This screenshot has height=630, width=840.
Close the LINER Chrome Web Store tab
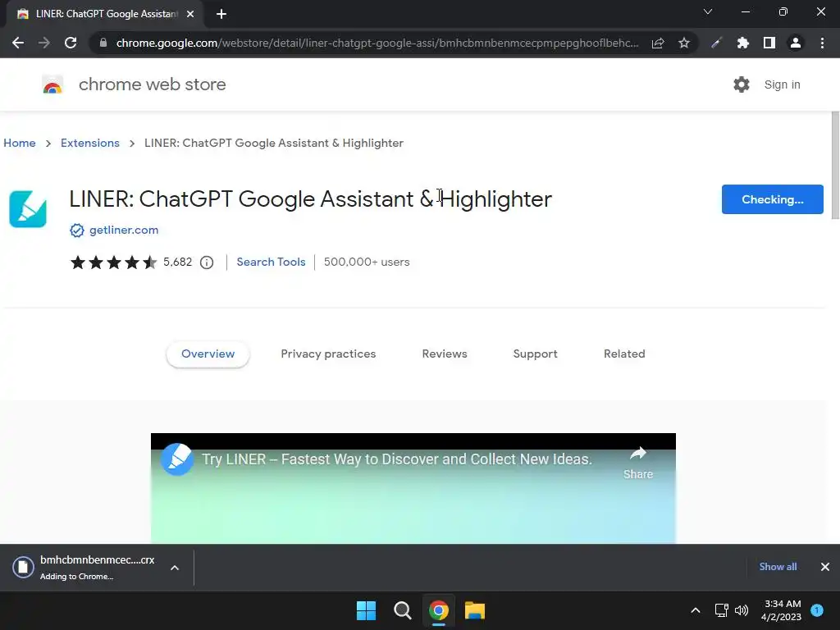190,14
